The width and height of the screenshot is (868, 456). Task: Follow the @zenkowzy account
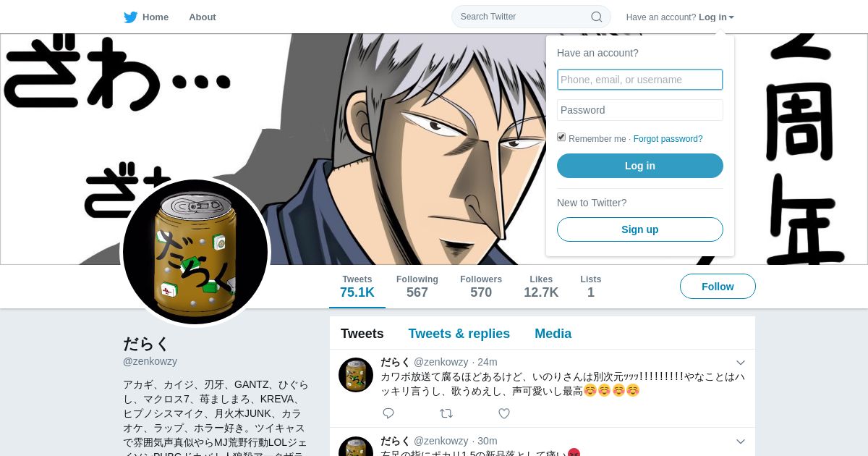718,287
